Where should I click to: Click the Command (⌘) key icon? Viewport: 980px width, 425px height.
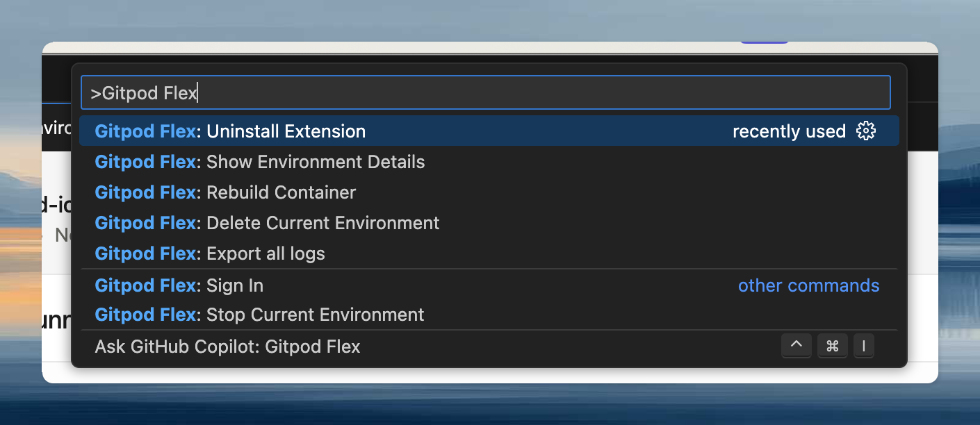(x=832, y=346)
